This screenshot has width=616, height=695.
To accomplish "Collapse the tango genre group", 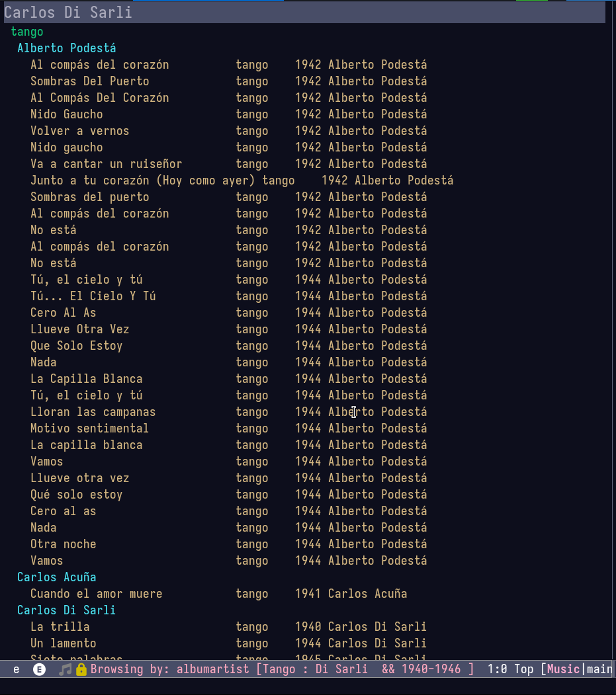I will tap(27, 32).
